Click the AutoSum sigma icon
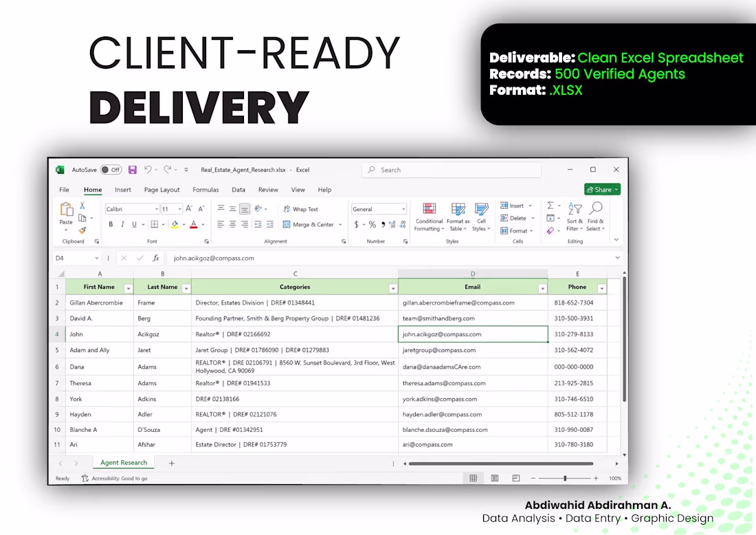The image size is (756, 535). click(x=550, y=206)
